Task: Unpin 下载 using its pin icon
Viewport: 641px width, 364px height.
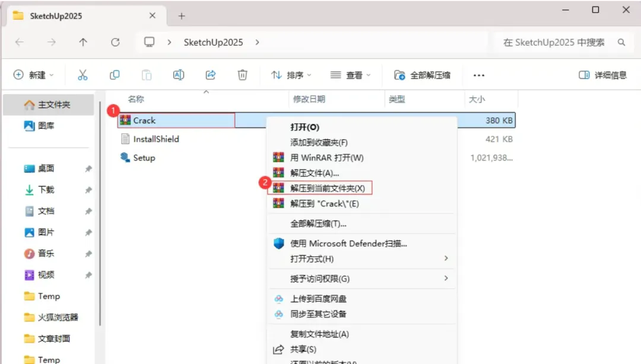Action: 88,190
